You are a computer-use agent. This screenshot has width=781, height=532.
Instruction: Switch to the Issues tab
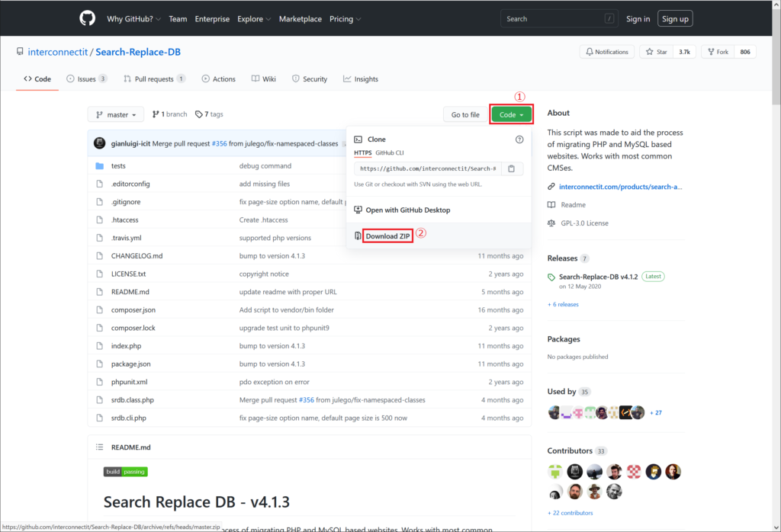click(x=87, y=79)
